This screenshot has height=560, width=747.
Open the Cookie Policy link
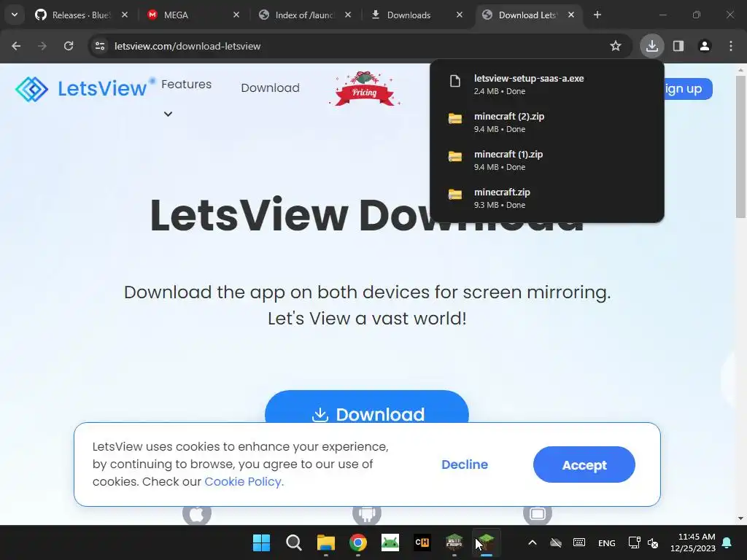click(x=244, y=481)
